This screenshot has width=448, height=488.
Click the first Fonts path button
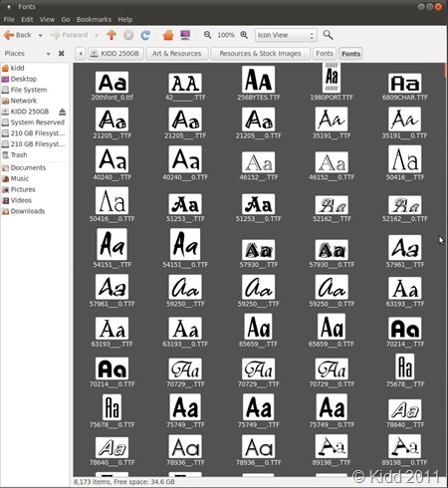tap(325, 54)
